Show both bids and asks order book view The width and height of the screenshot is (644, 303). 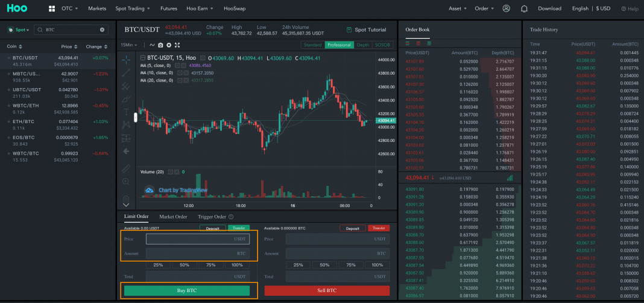[x=408, y=43]
